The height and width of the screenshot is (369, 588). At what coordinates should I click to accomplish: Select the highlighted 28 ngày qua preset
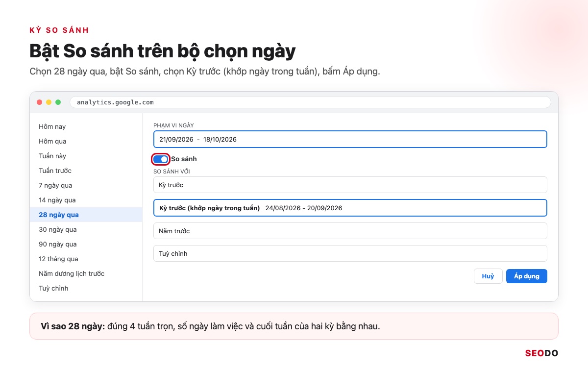pos(86,215)
